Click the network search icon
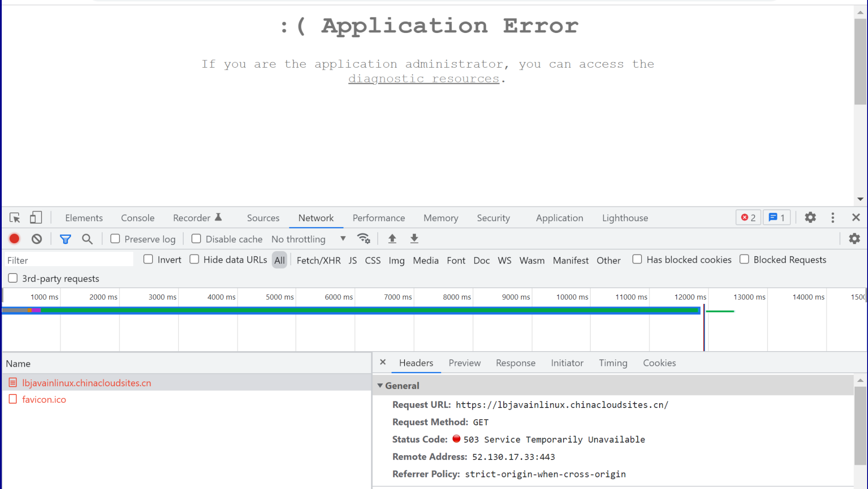Screen dimensions: 868x489 [x=87, y=239]
